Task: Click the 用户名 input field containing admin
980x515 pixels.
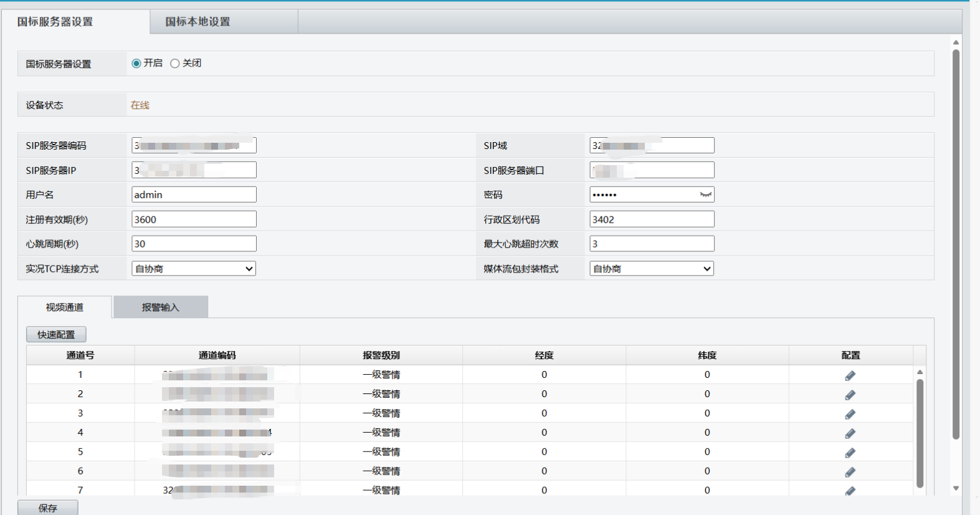Action: (194, 195)
